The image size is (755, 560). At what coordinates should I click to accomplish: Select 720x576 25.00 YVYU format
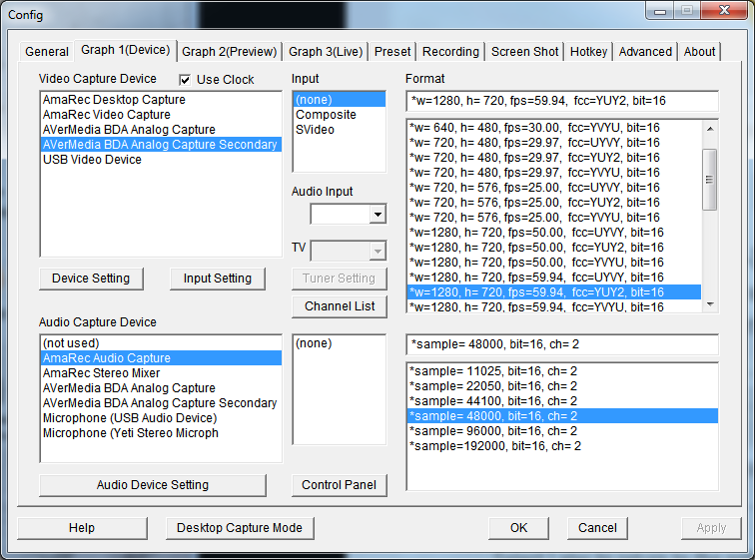click(x=554, y=217)
